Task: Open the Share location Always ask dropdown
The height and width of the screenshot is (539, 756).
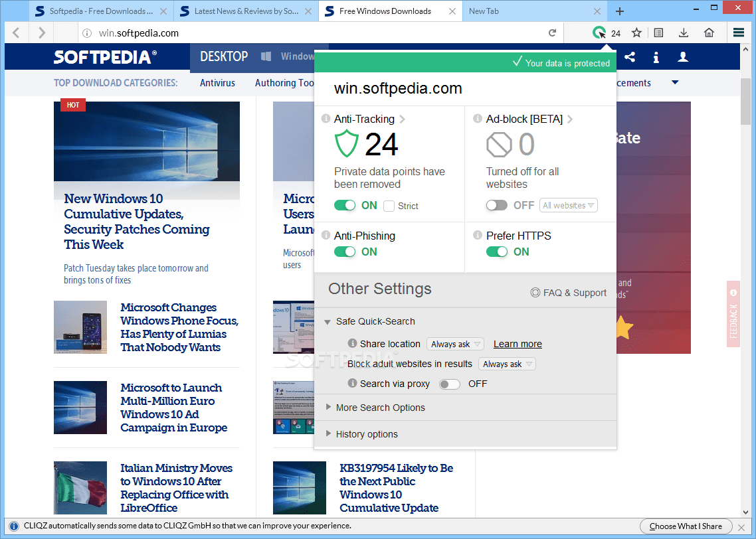Action: coord(455,344)
